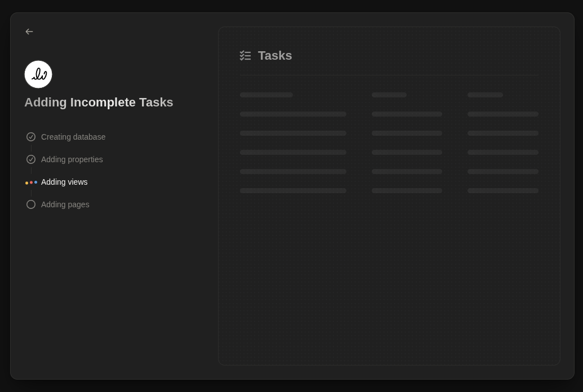Click the checkmark icon beside Creating database
Screen dimensions: 583x392
(x=31, y=137)
